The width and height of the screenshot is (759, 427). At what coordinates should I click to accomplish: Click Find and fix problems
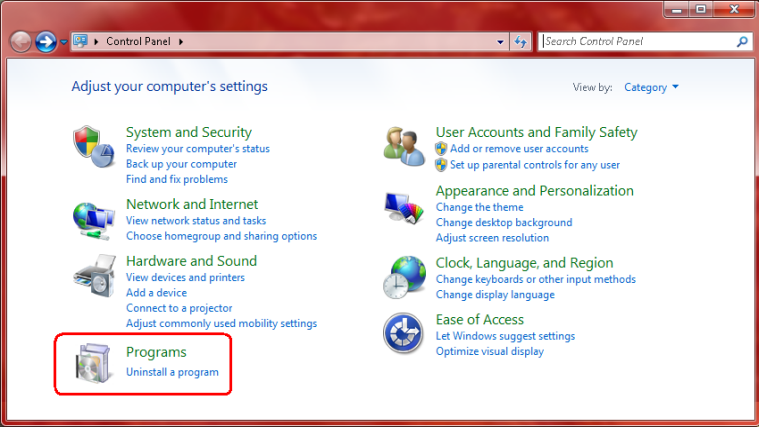[x=177, y=179]
